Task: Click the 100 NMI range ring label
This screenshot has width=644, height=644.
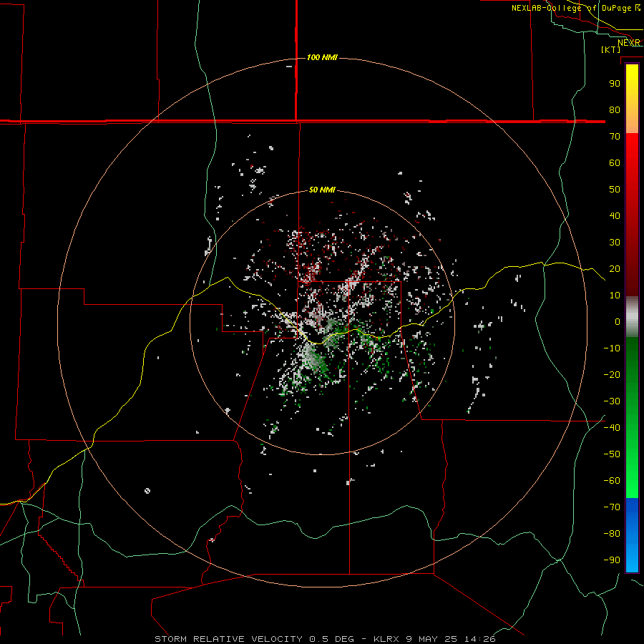Action: tap(322, 57)
